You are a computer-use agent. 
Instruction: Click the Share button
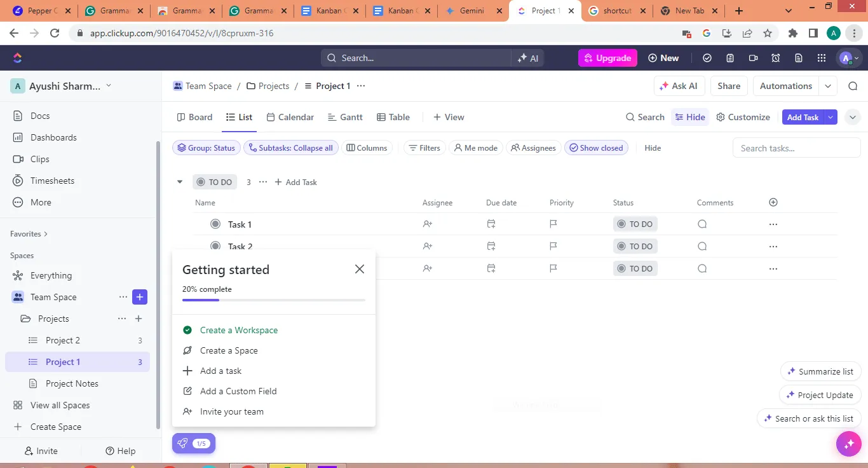[729, 86]
